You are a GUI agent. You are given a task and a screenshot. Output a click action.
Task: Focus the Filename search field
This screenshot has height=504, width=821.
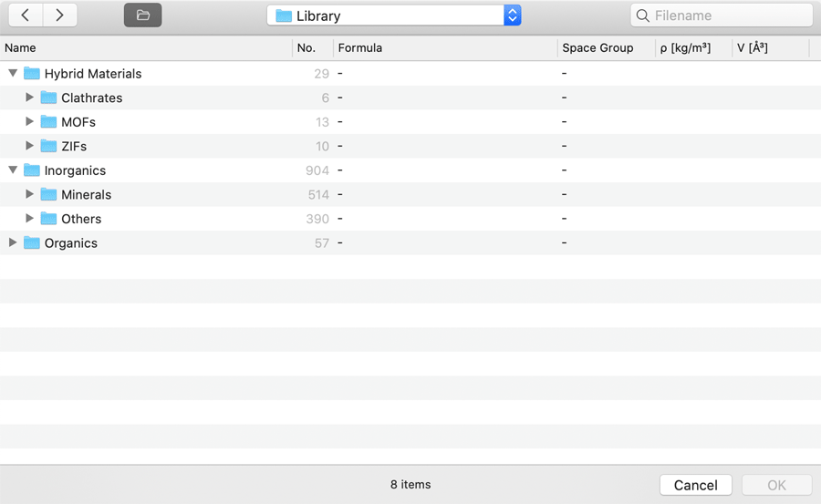(730, 15)
